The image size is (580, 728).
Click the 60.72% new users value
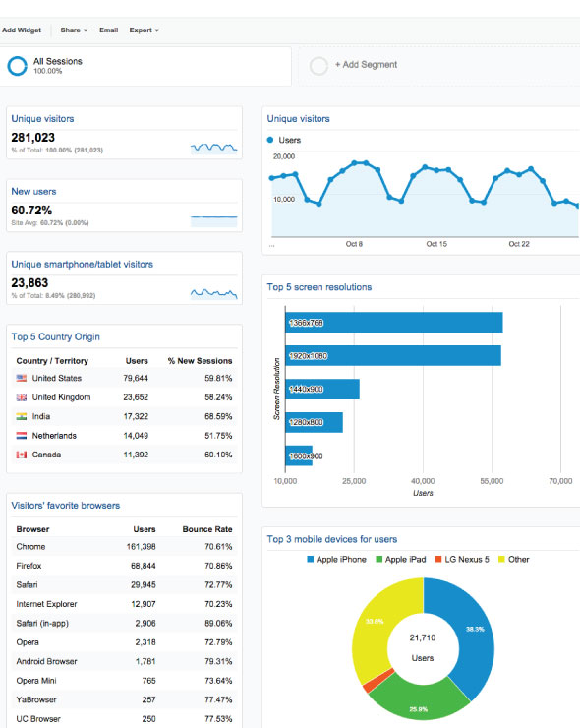point(31,211)
